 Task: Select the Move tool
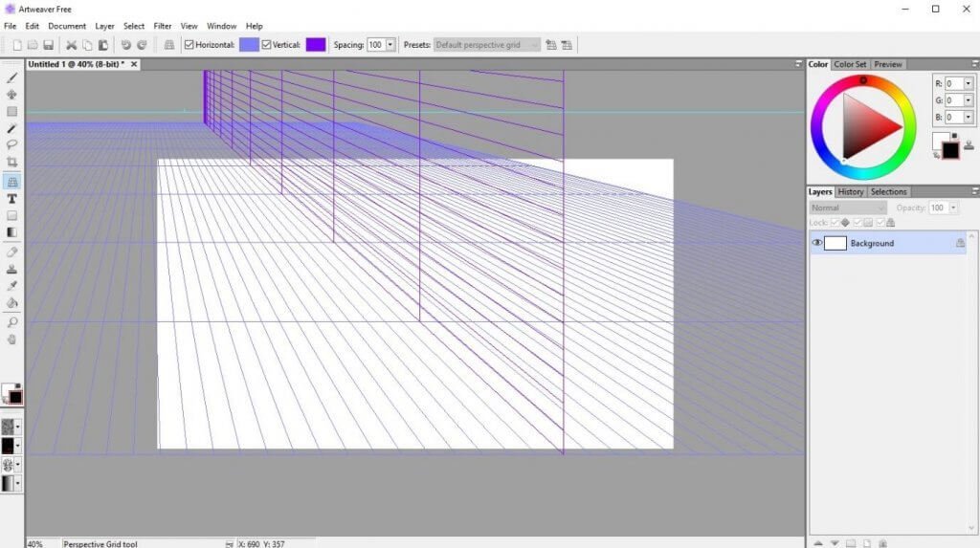pos(11,95)
